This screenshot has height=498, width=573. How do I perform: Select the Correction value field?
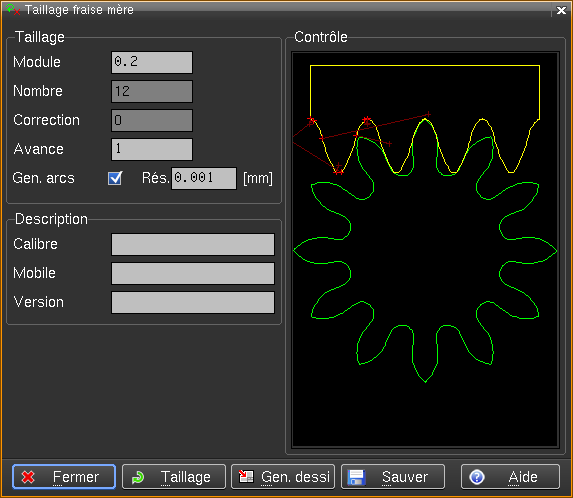[x=152, y=120]
